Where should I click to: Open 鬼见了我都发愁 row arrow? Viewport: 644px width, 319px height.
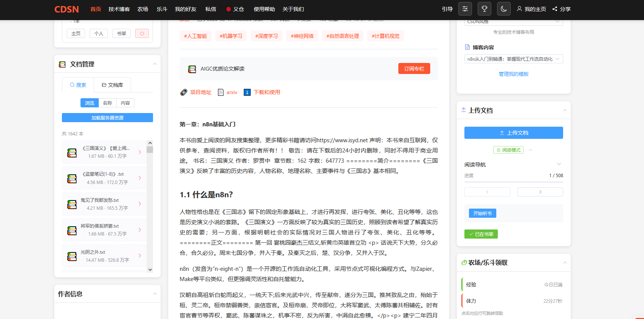pyautogui.click(x=140, y=204)
